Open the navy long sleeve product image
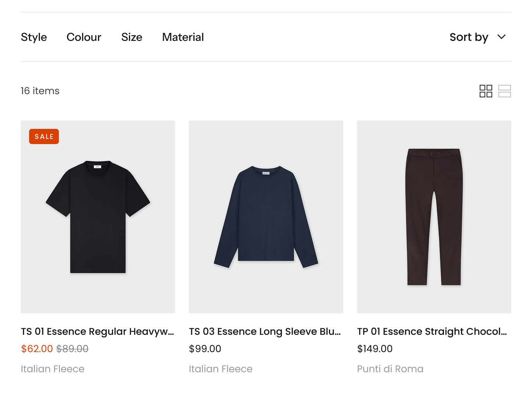This screenshot has height=399, width=532. pyautogui.click(x=266, y=217)
